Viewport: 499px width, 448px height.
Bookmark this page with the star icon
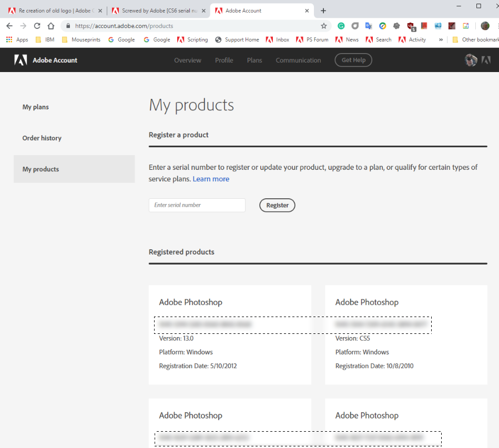[324, 26]
